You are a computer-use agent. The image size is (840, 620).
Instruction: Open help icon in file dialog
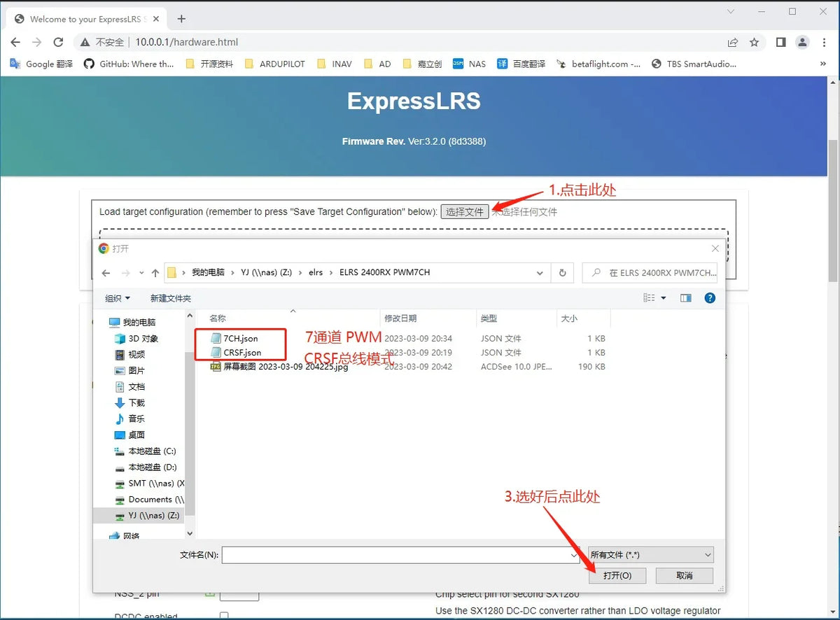tap(710, 298)
